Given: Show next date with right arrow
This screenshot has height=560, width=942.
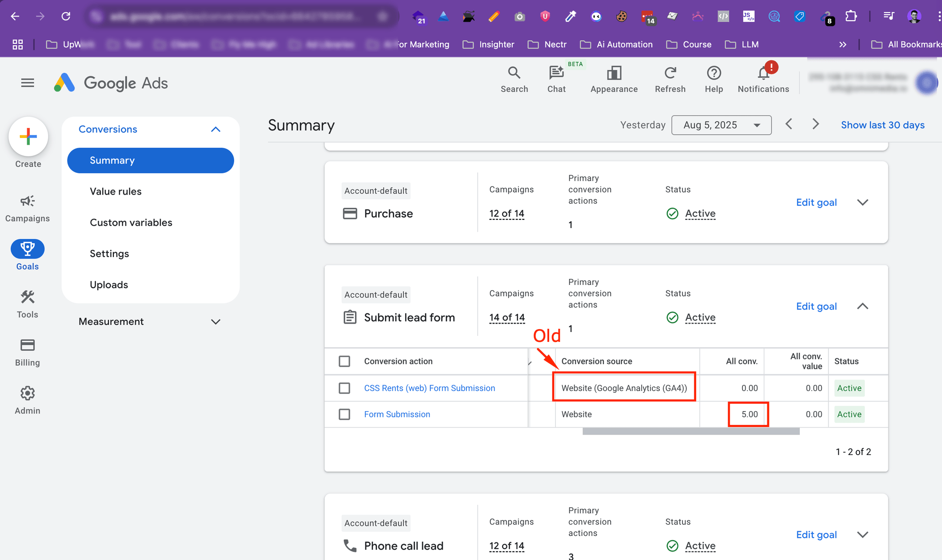Looking at the screenshot, I should click(816, 124).
